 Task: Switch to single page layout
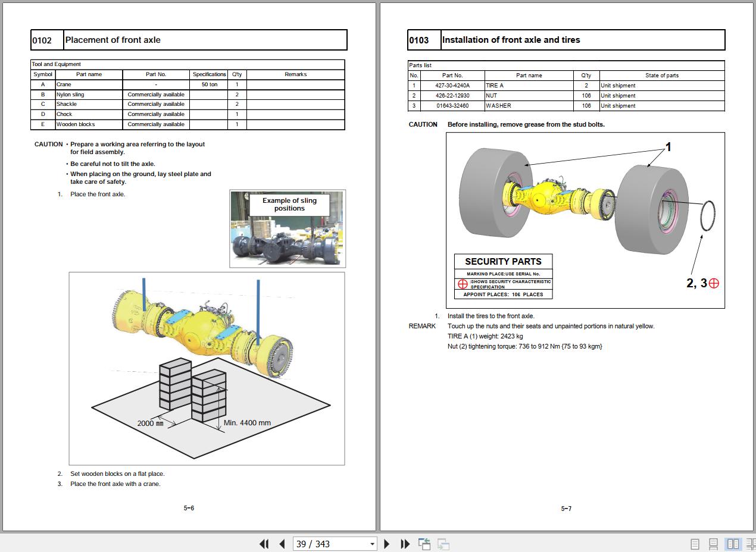(695, 544)
